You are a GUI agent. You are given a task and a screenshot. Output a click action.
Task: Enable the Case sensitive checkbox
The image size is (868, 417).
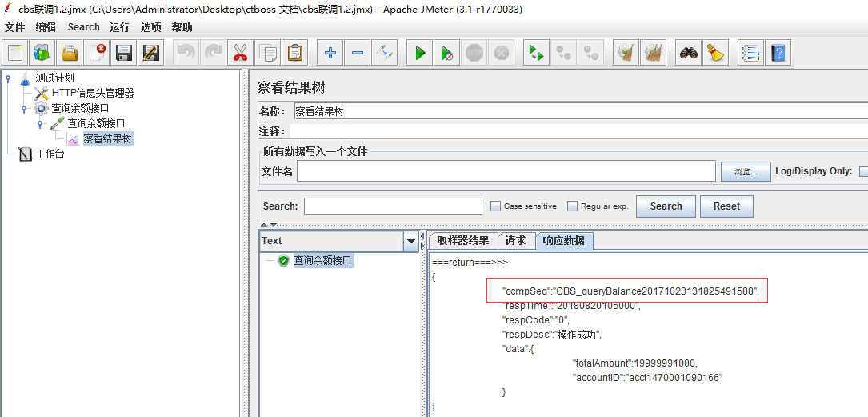[495, 206]
